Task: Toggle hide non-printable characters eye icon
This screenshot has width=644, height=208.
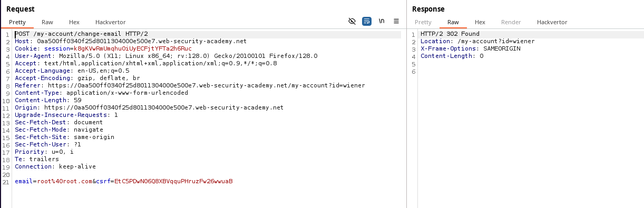Action: pyautogui.click(x=352, y=22)
